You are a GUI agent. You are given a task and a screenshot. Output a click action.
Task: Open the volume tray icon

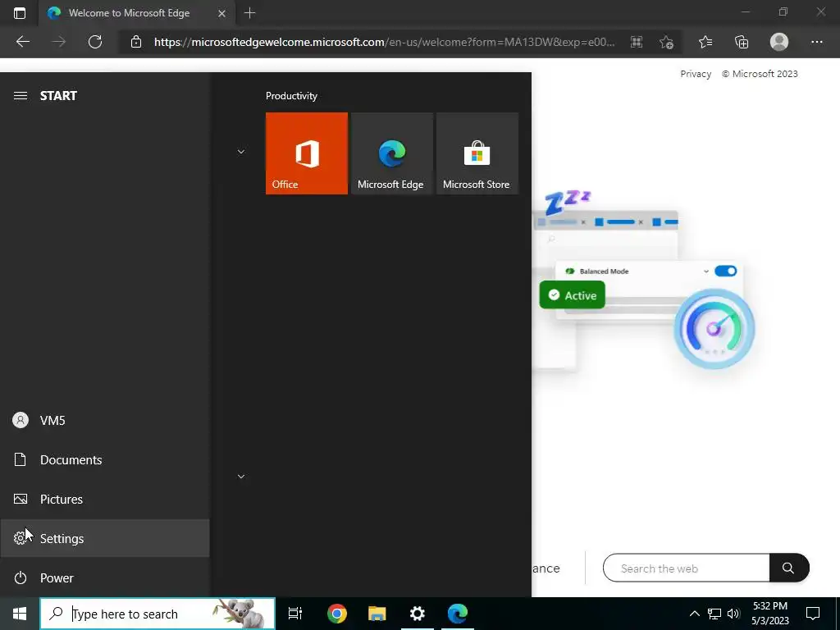(x=734, y=614)
